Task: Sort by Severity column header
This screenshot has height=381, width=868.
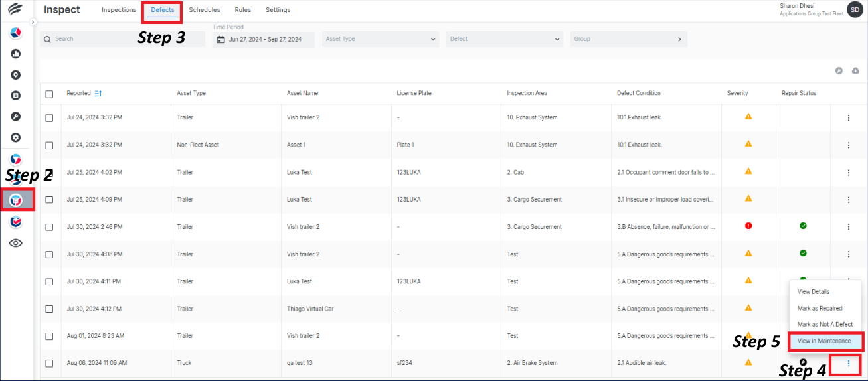Action: click(737, 93)
